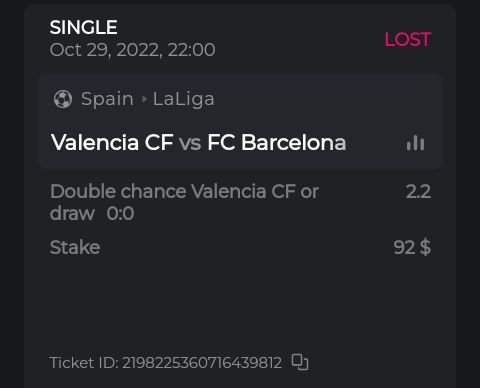Click the small arrow between Spain and LaLiga
This screenshot has width=480, height=388.
click(144, 99)
